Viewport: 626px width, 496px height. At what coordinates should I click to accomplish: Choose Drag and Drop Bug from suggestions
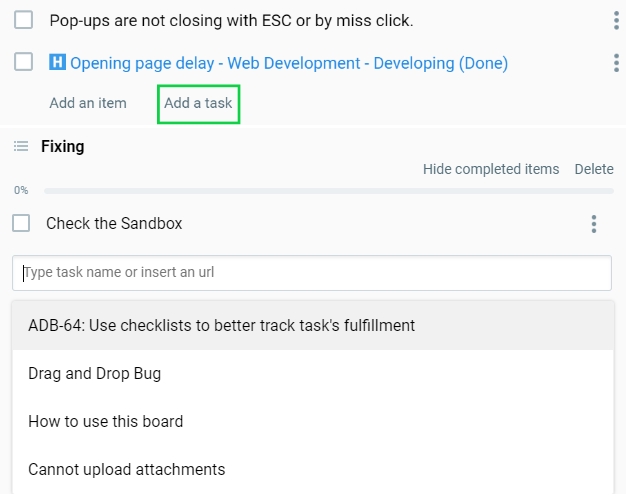[95, 374]
